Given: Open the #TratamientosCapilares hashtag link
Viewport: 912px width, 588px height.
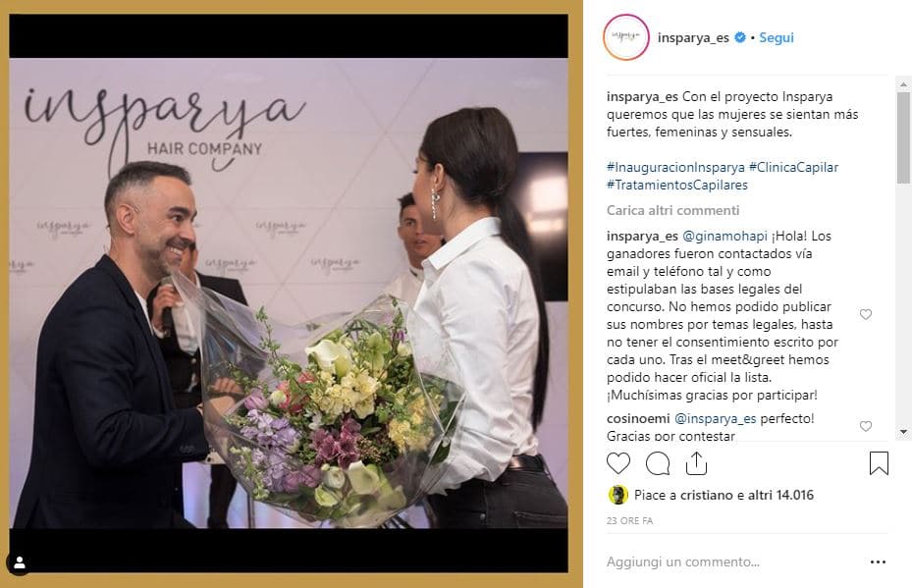Looking at the screenshot, I should pyautogui.click(x=677, y=185).
